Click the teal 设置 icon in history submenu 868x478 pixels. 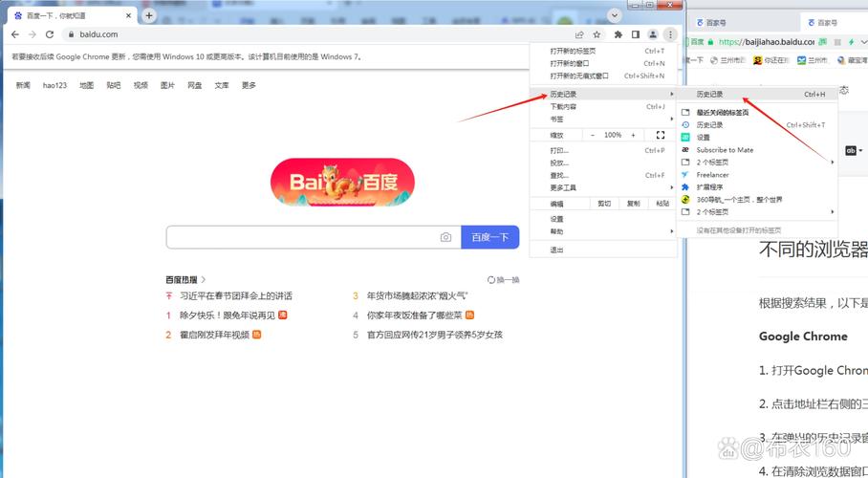point(685,138)
